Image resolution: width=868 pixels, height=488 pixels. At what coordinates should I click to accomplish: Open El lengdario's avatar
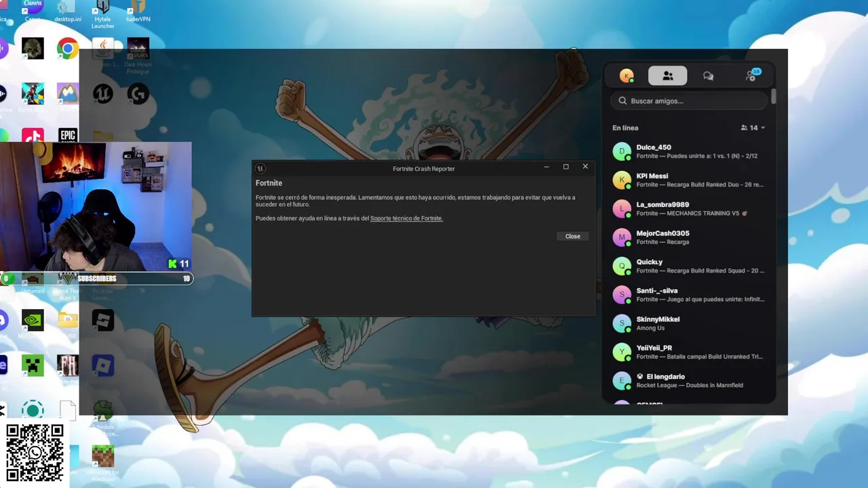pyautogui.click(x=622, y=381)
